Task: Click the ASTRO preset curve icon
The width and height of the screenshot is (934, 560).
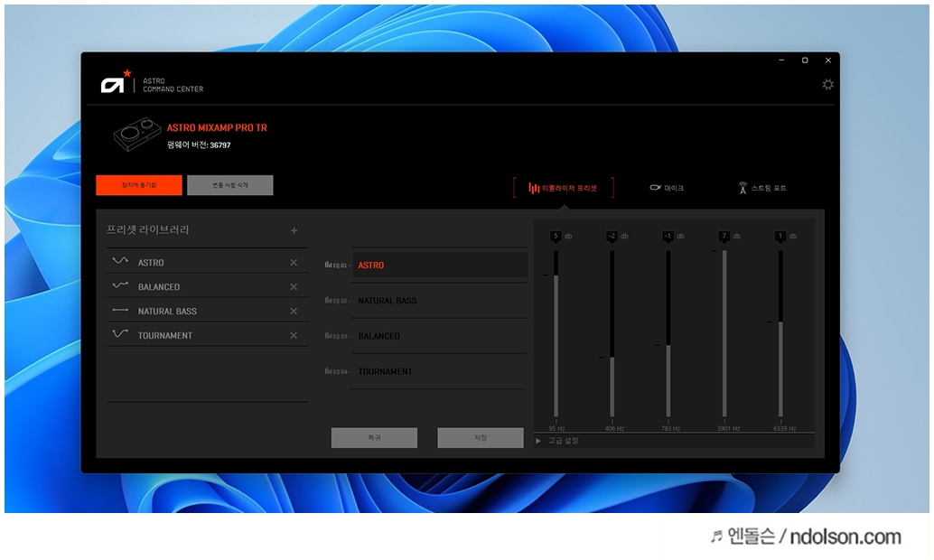Action: pyautogui.click(x=120, y=261)
